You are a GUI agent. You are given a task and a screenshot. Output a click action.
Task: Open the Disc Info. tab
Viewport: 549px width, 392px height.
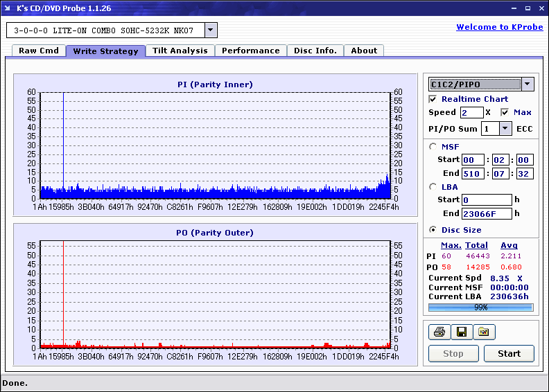click(x=315, y=51)
